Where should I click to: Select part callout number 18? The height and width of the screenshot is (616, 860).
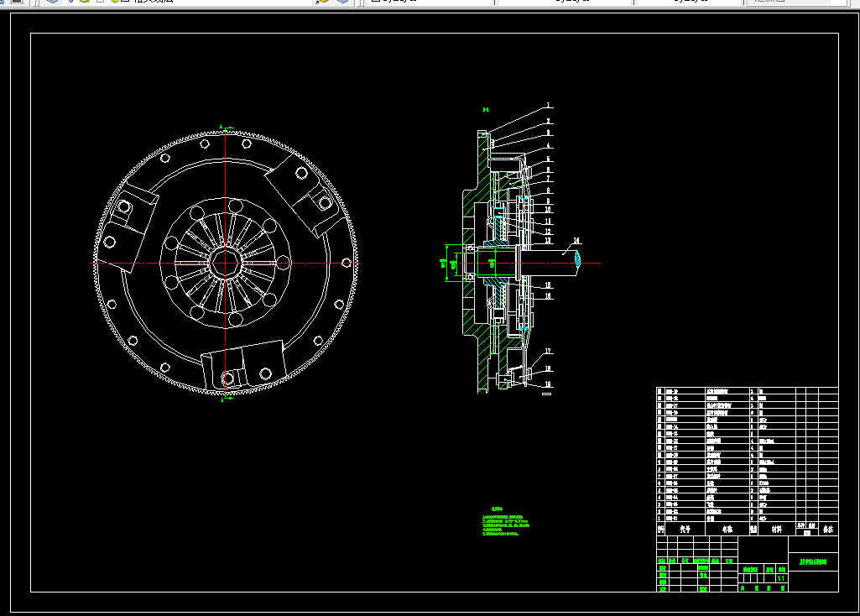[547, 368]
